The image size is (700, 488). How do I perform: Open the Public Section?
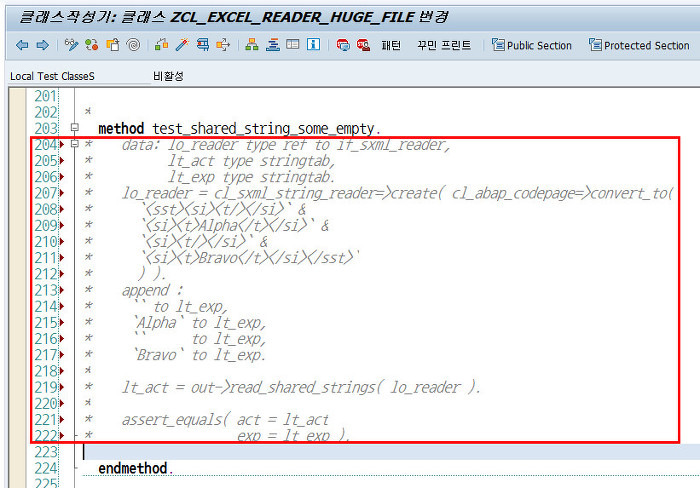tap(532, 45)
